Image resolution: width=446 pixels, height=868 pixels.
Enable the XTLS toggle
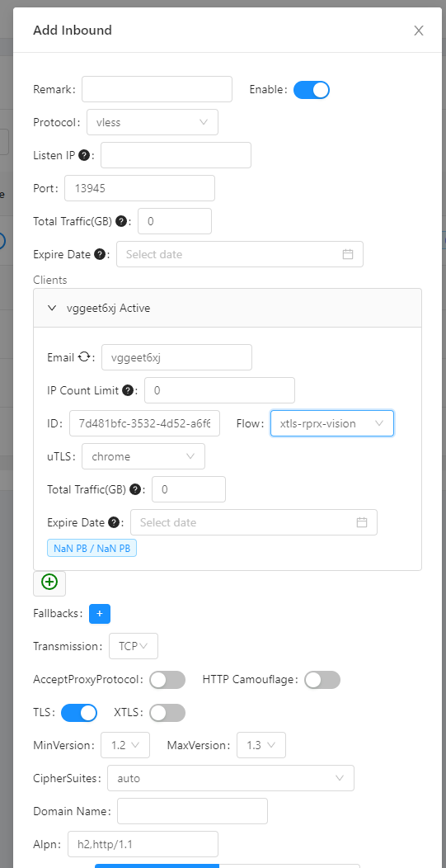[x=167, y=712]
